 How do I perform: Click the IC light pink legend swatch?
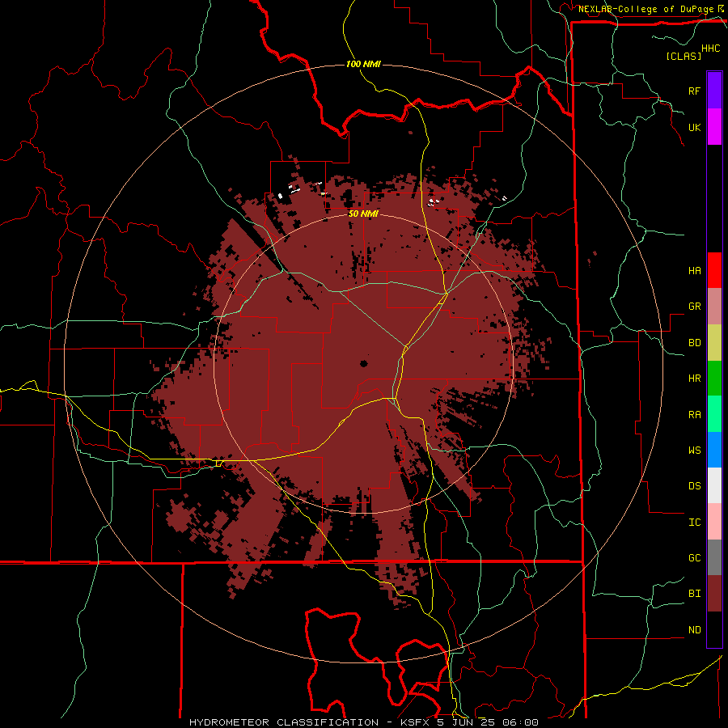tap(714, 522)
